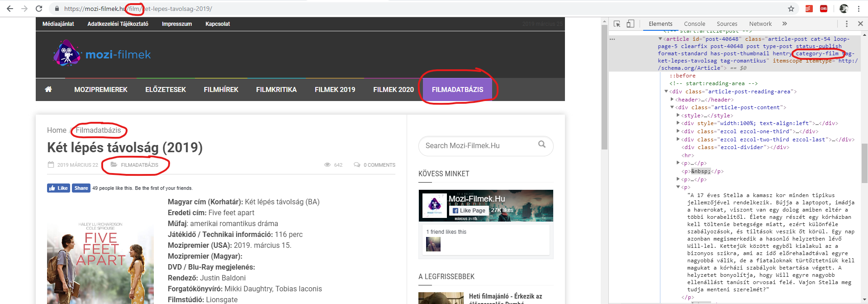Image resolution: width=868 pixels, height=304 pixels.
Task: Click the Filmadatbázis breadcrumb
Action: tap(98, 130)
